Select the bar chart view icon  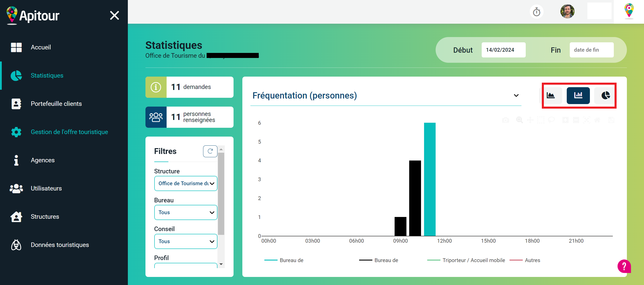(578, 96)
